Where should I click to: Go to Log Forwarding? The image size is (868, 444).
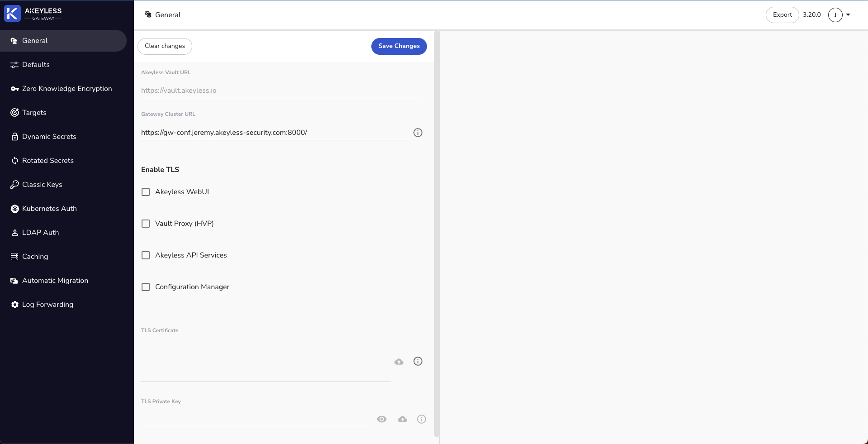click(x=63, y=305)
